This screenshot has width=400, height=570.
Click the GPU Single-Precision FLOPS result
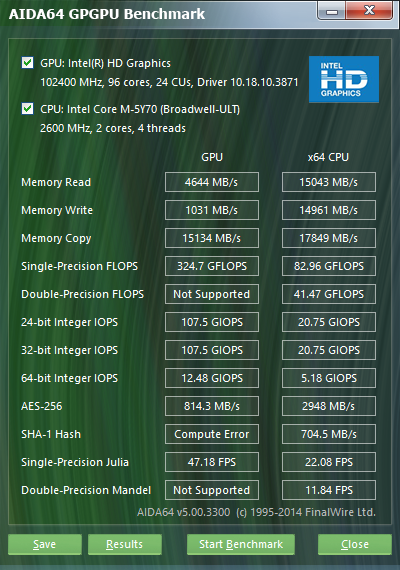click(212, 266)
